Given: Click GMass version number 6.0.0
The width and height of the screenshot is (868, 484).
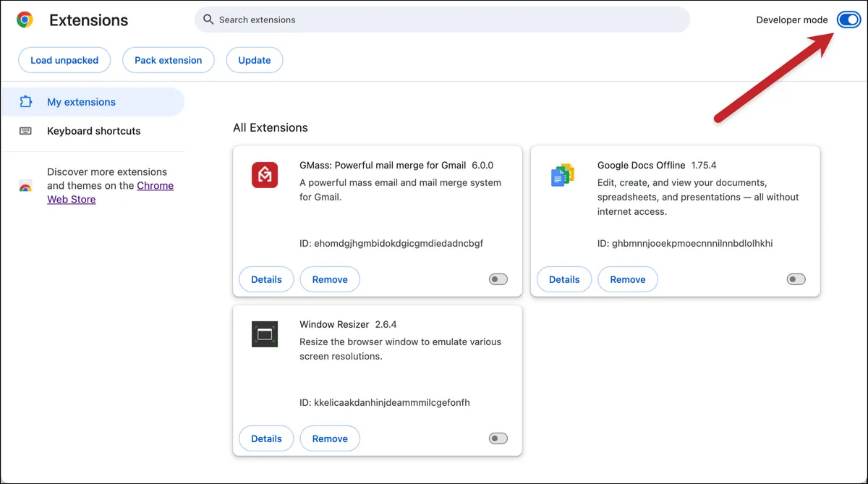Looking at the screenshot, I should pos(482,165).
